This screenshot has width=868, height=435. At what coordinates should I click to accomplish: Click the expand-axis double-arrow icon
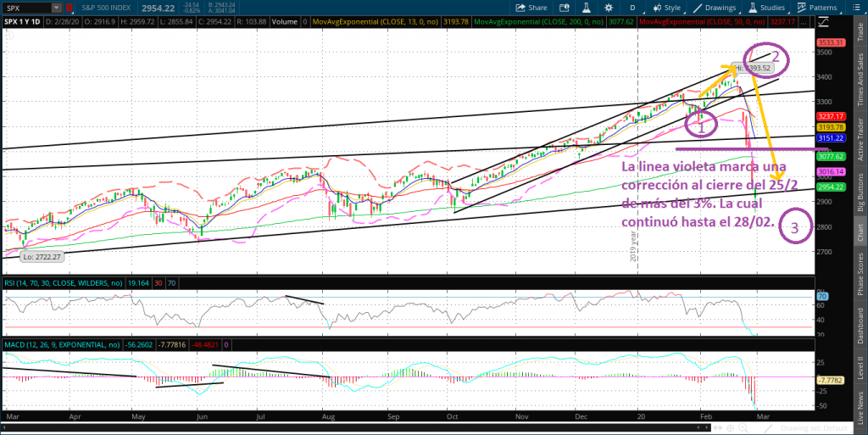(x=718, y=428)
